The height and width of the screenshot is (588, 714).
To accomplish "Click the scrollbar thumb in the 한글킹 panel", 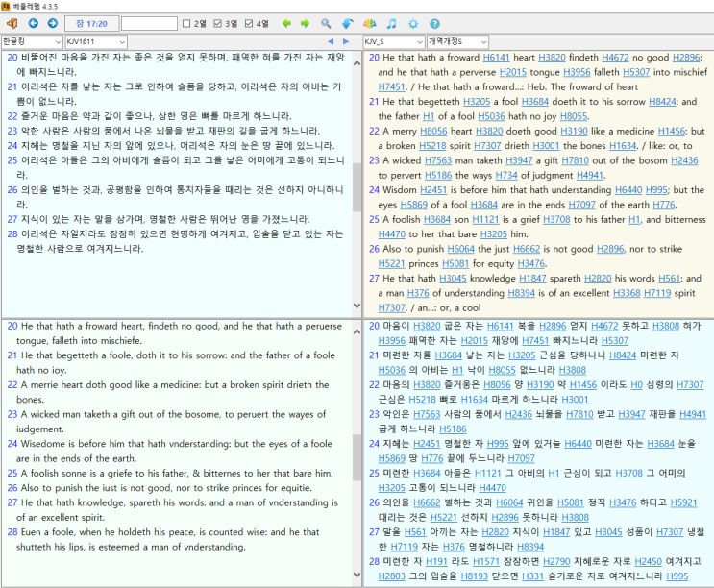I will pos(357,187).
